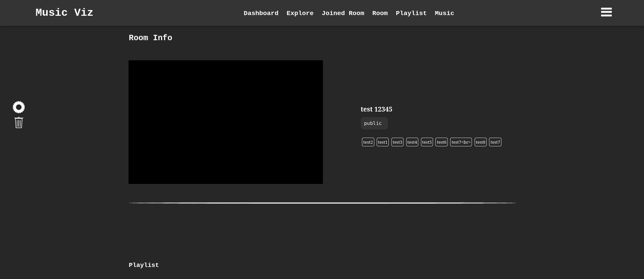Click the room name test 12345
Screen dimensions: 644x279
(376, 109)
